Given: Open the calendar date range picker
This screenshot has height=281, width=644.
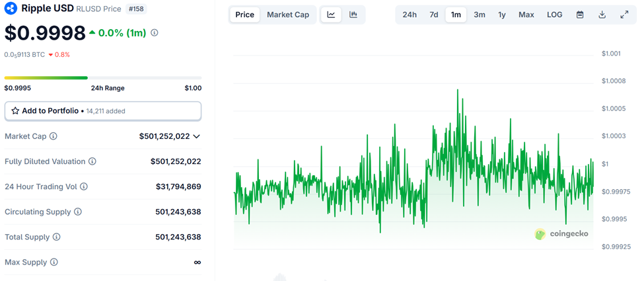Looking at the screenshot, I should point(580,15).
